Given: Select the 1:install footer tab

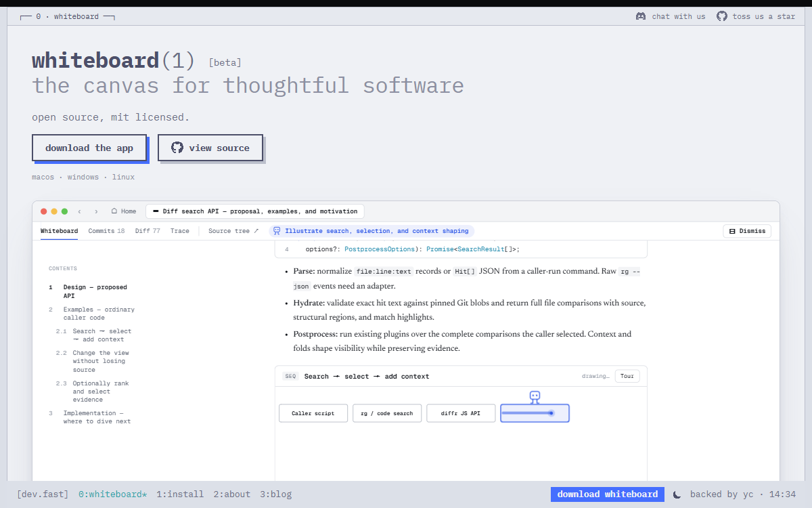Looking at the screenshot, I should (x=180, y=494).
